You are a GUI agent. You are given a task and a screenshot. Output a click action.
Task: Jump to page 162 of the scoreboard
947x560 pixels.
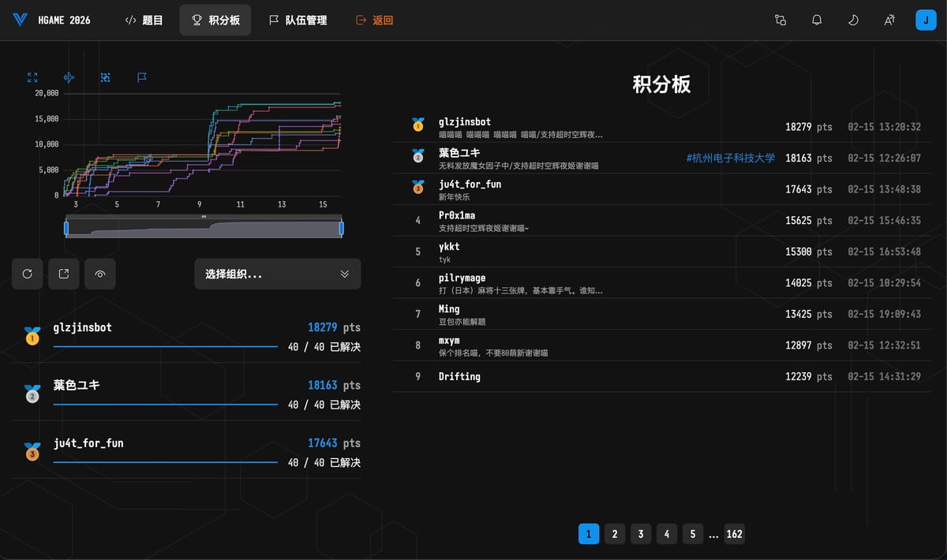click(x=734, y=534)
